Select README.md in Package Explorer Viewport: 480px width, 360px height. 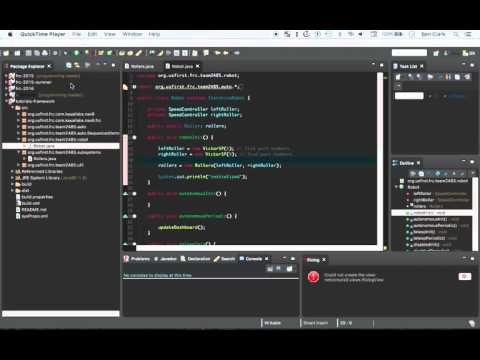click(x=32, y=210)
